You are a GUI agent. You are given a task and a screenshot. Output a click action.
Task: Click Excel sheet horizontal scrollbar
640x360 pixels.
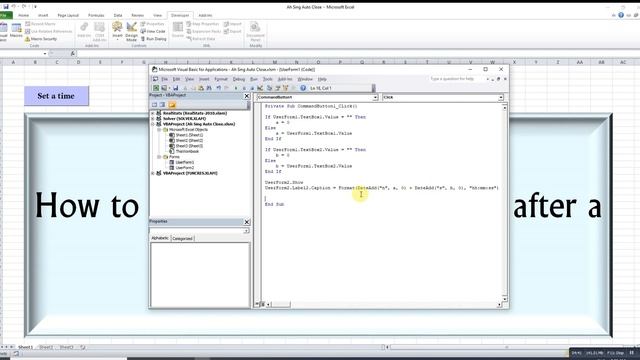[506, 347]
